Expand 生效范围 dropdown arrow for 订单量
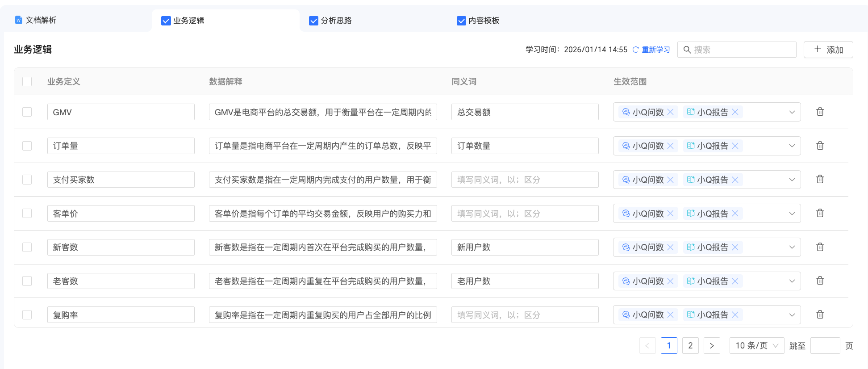This screenshot has height=369, width=868. click(x=792, y=146)
